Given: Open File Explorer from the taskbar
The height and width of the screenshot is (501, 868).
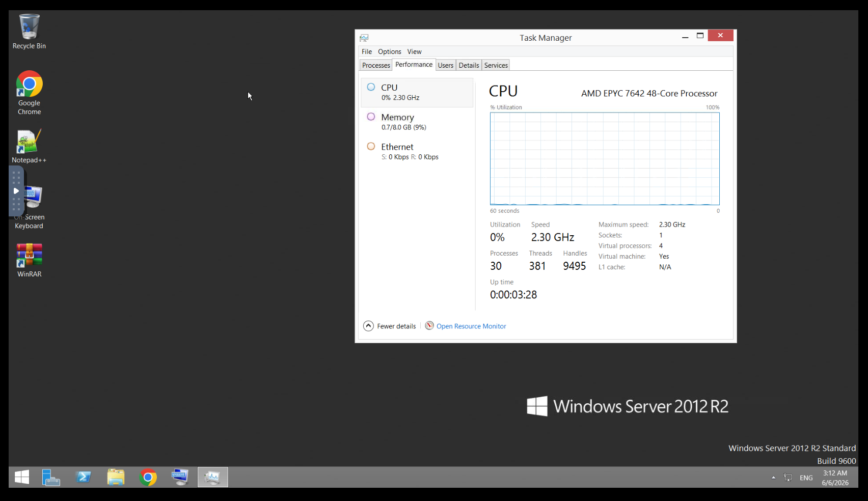Looking at the screenshot, I should 116,477.
